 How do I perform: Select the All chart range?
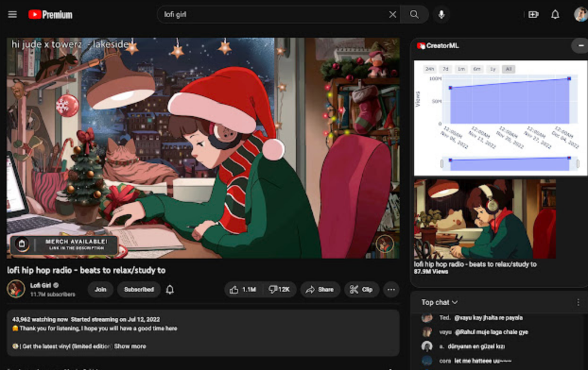click(x=509, y=69)
